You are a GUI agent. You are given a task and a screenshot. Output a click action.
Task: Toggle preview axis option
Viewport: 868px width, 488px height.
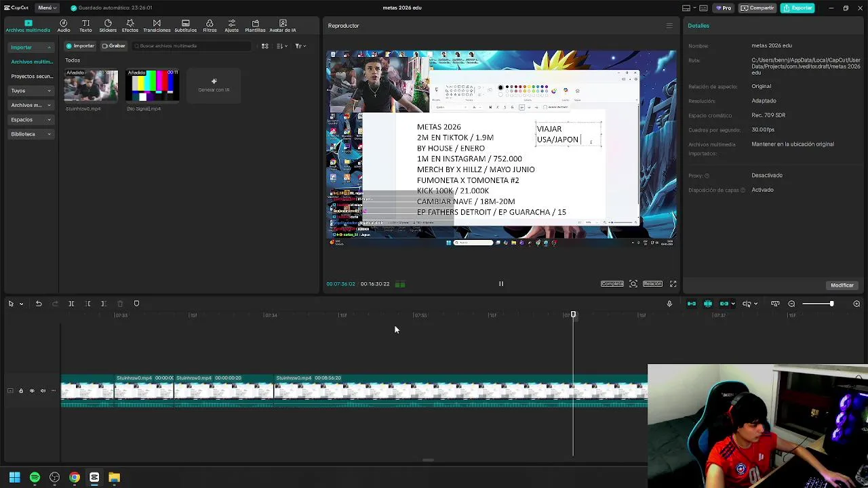tap(747, 304)
